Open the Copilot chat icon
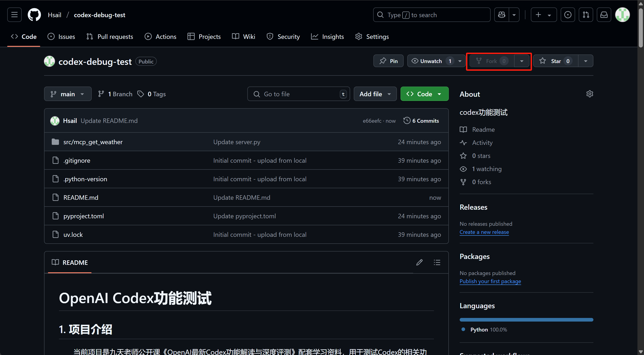The height and width of the screenshot is (355, 644). [x=501, y=15]
